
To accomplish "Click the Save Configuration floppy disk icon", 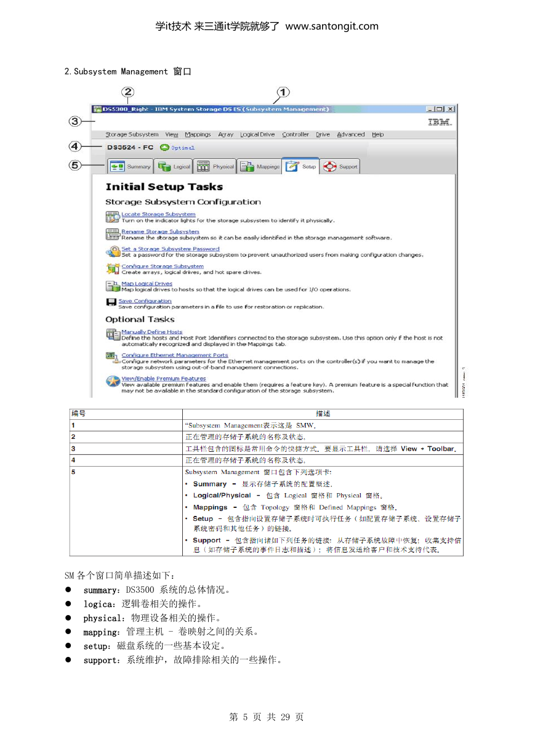I will pos(111,303).
